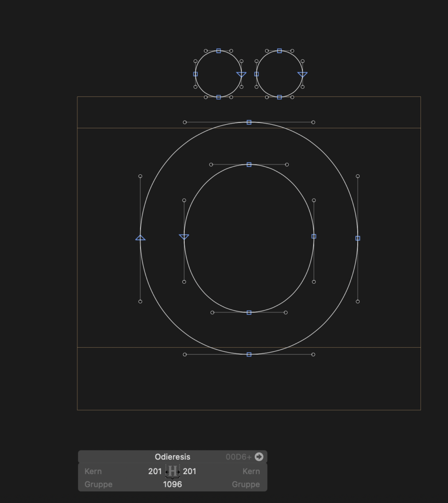This screenshot has height=503, width=448.
Task: Select right handle of outer O bottom node
Action: click(313, 355)
